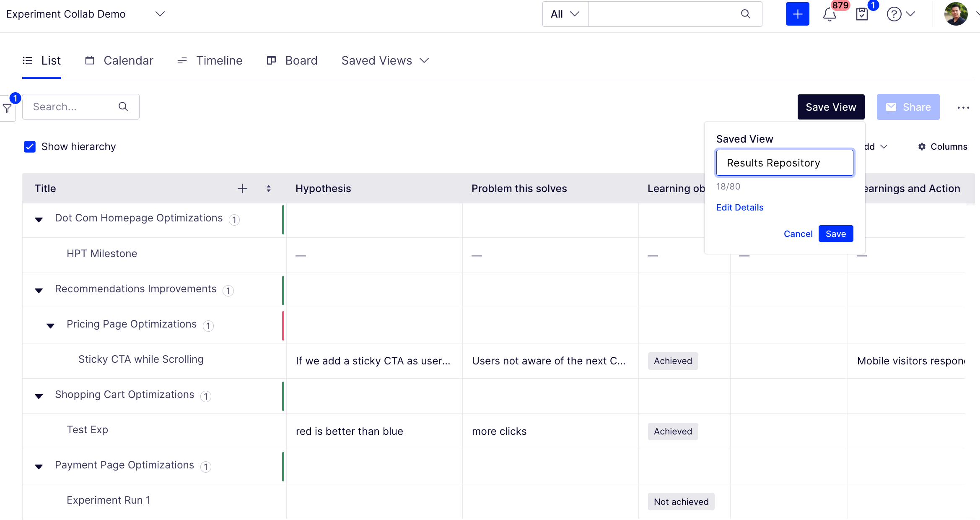980x520 pixels.
Task: Click the Columns gear settings
Action: [943, 147]
